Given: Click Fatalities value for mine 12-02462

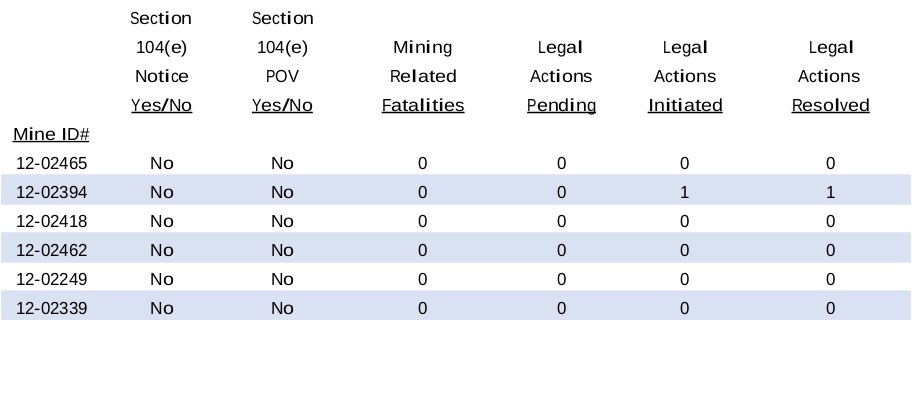Looking at the screenshot, I should point(423,250).
